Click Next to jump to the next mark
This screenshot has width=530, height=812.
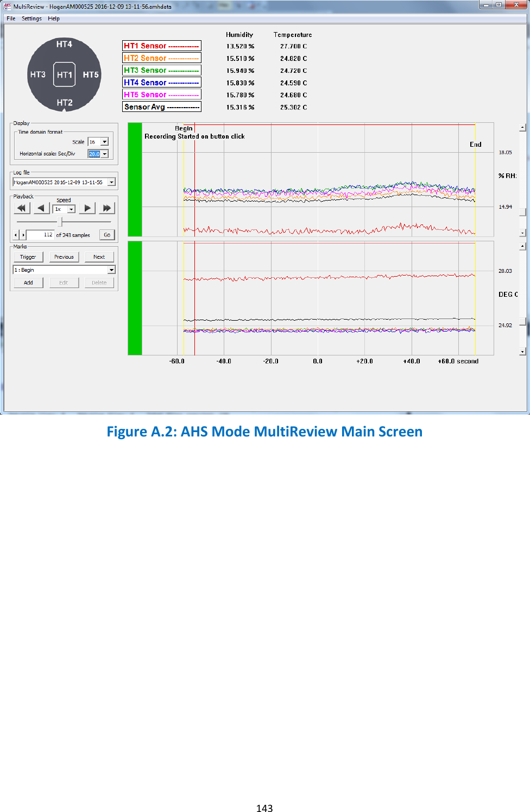pyautogui.click(x=99, y=257)
